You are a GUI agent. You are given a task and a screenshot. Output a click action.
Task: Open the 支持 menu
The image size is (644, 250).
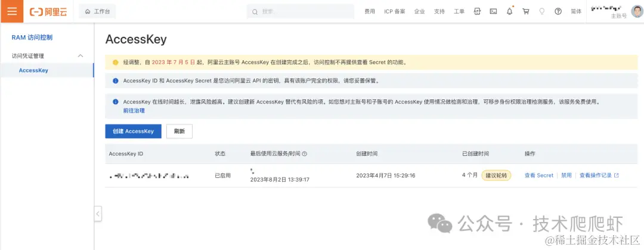tap(439, 11)
